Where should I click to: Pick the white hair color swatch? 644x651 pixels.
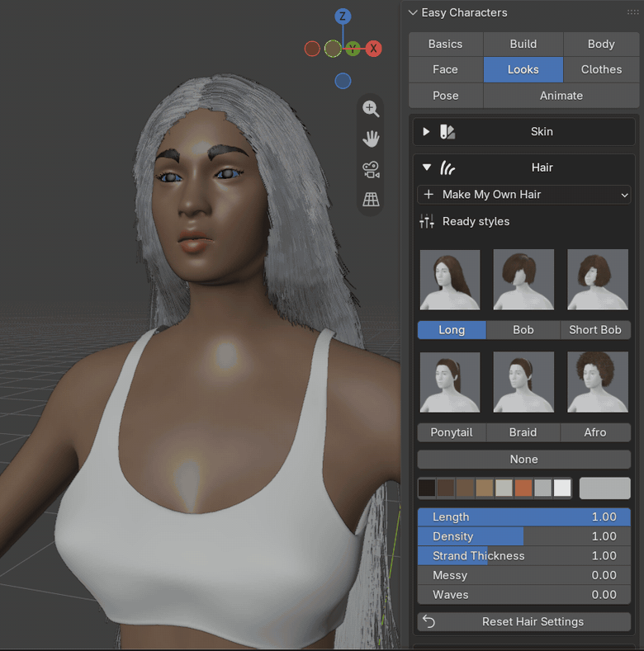coord(562,488)
